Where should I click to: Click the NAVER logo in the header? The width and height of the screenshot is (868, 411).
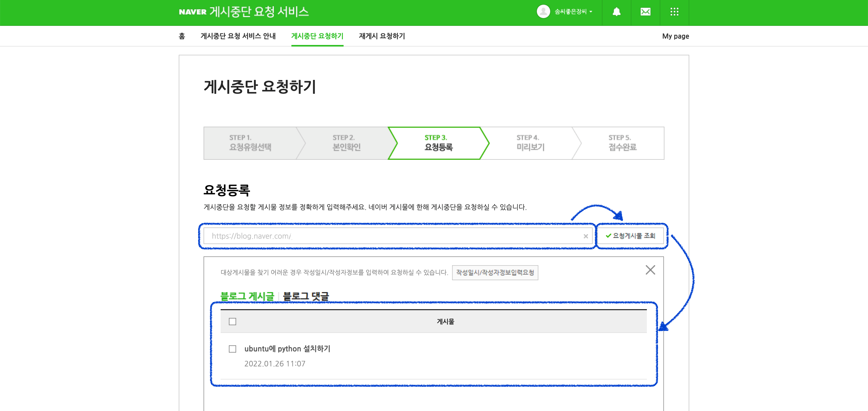(x=192, y=12)
